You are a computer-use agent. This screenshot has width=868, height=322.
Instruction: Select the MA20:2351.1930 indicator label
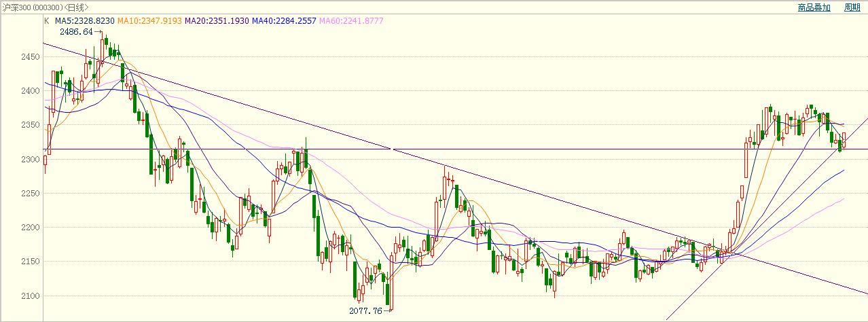[217, 21]
